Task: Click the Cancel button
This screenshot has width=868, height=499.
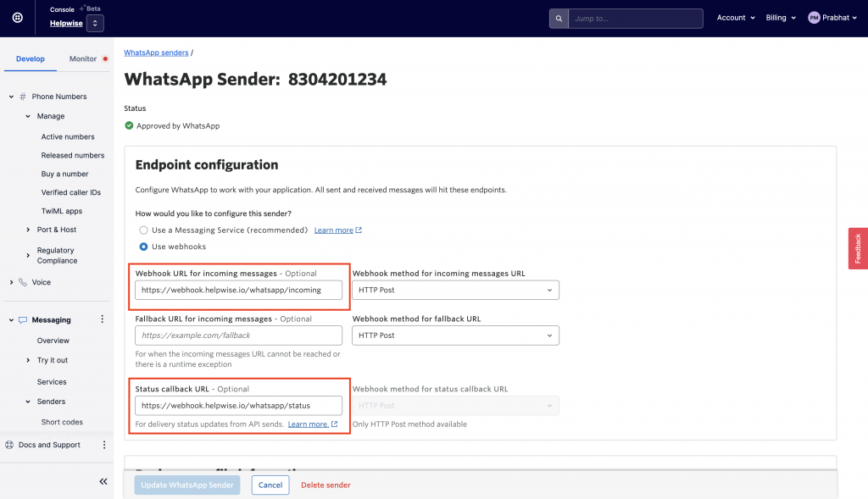Action: pos(270,485)
